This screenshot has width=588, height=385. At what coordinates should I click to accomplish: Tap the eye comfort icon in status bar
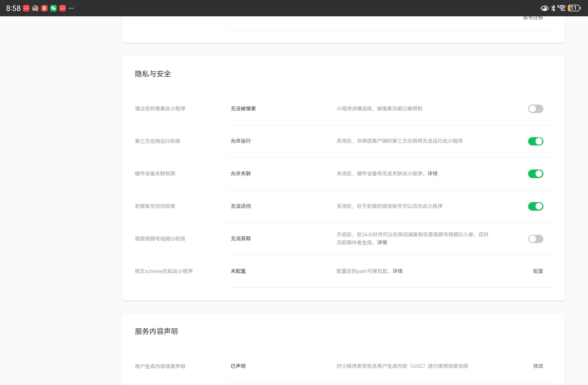point(544,8)
